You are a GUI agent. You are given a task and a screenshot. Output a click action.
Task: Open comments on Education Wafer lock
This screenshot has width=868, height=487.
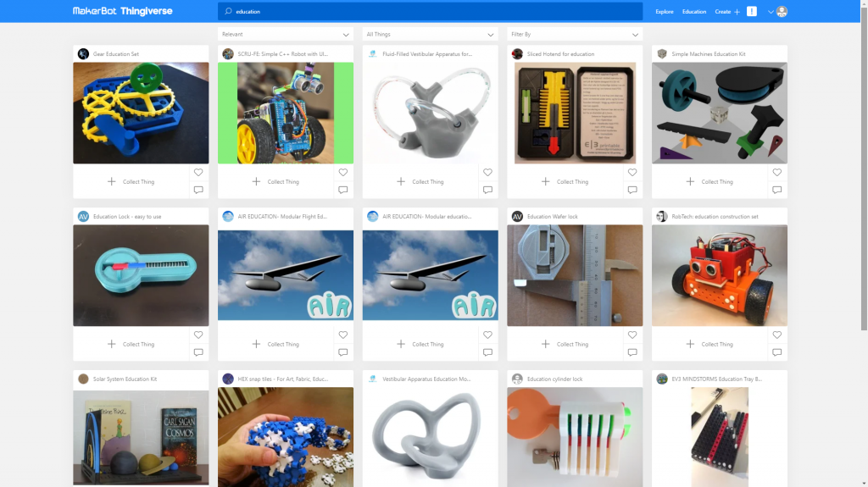[632, 352]
